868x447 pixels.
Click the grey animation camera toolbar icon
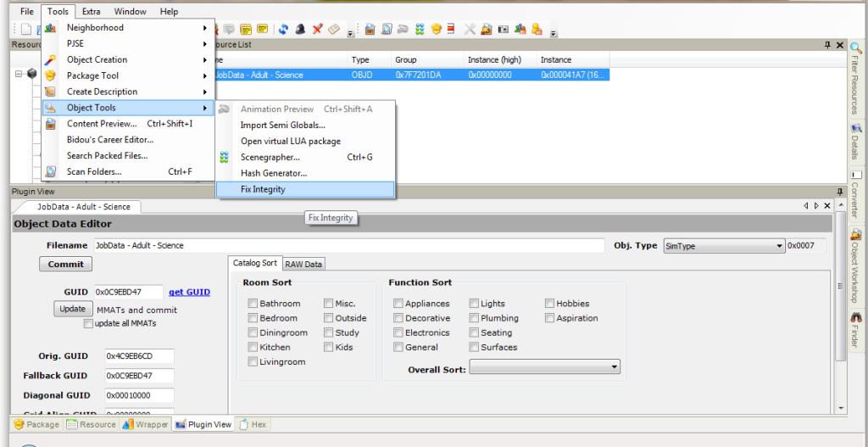(x=403, y=30)
